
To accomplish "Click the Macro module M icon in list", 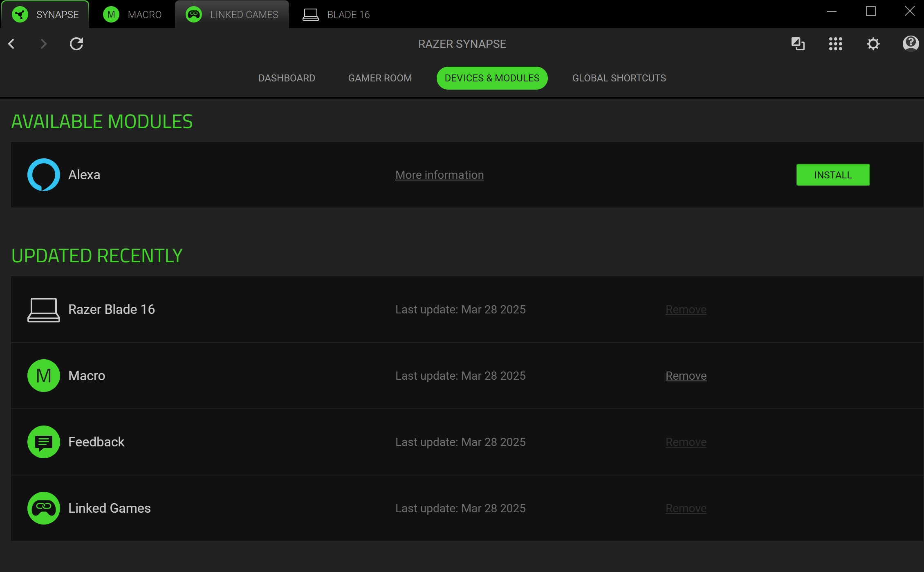I will (44, 376).
